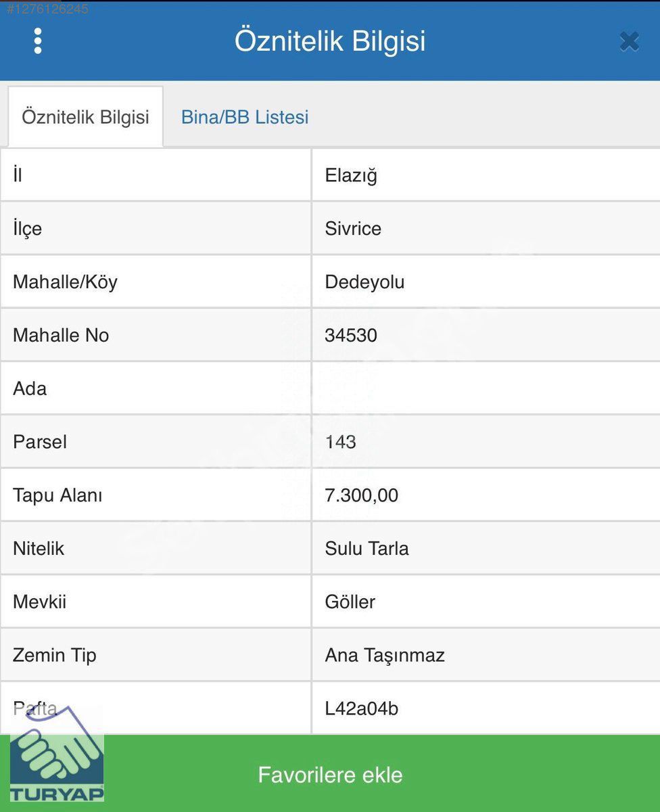Screen dimensions: 660x812
Task: Click the Zemin Tip row label
Action: pos(54,656)
